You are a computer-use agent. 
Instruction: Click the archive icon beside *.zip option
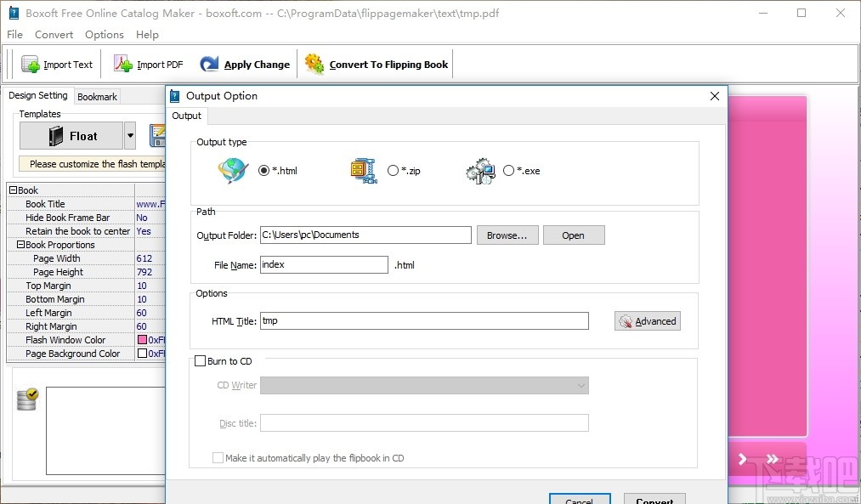tap(364, 170)
